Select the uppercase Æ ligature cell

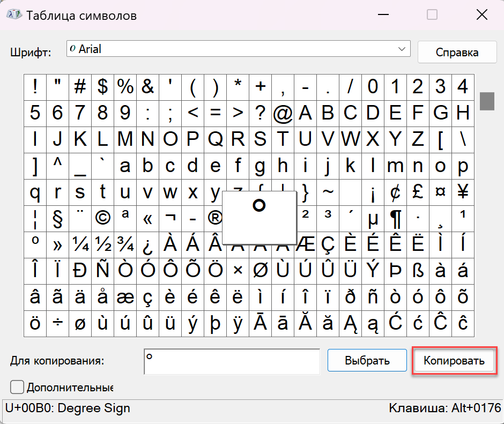pyautogui.click(x=305, y=244)
